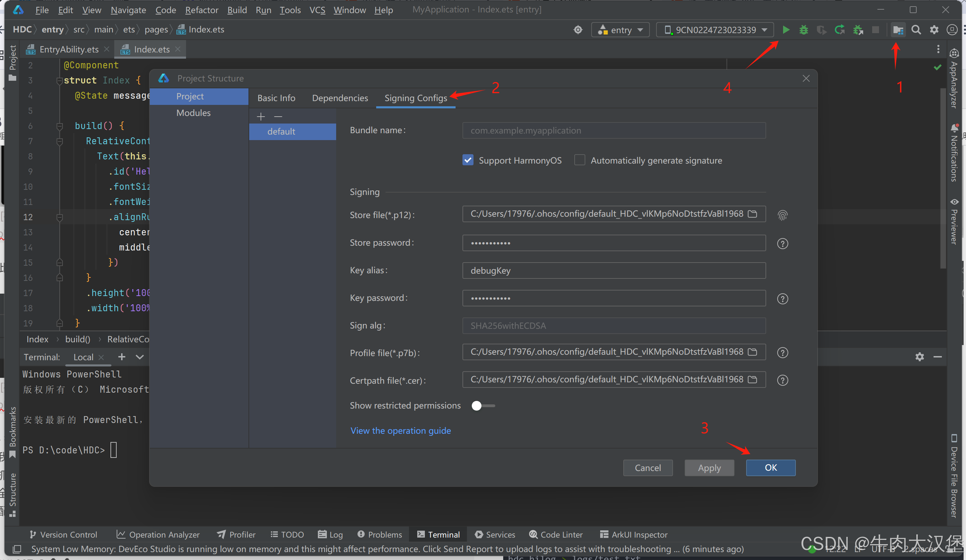Collapse the build() code fold marker
This screenshot has width=966, height=560.
(x=59, y=126)
